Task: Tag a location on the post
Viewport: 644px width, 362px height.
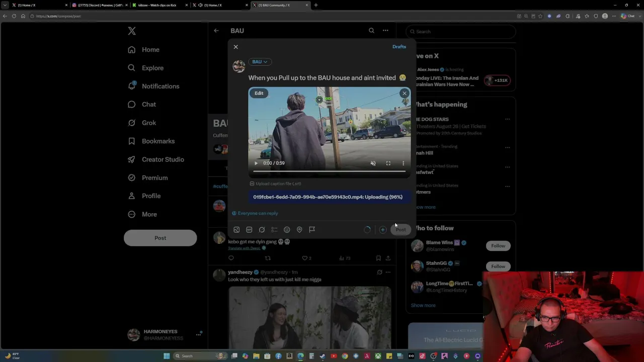Action: pyautogui.click(x=299, y=230)
